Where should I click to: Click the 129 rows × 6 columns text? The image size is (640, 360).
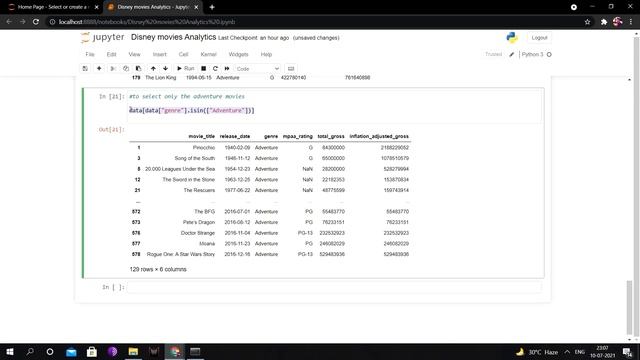(158, 269)
